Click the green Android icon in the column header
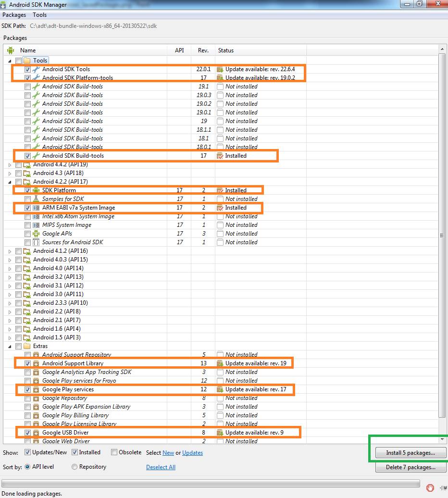Screen dimensions: 448x498 (x=11, y=50)
